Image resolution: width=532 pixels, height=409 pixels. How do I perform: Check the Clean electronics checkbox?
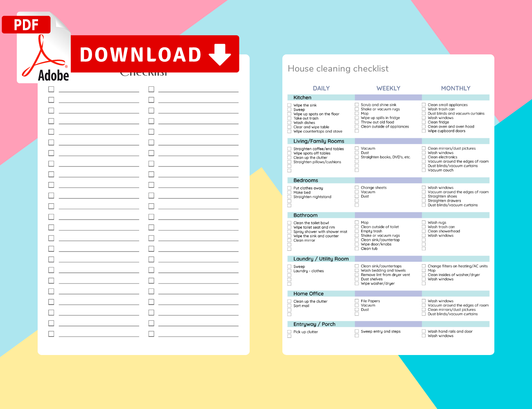click(x=424, y=157)
